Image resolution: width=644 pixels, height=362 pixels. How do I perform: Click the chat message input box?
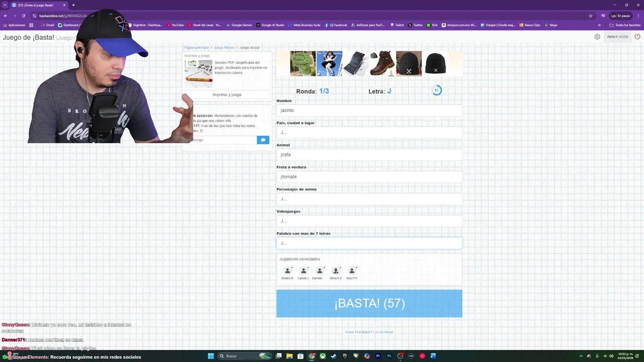tap(224, 140)
